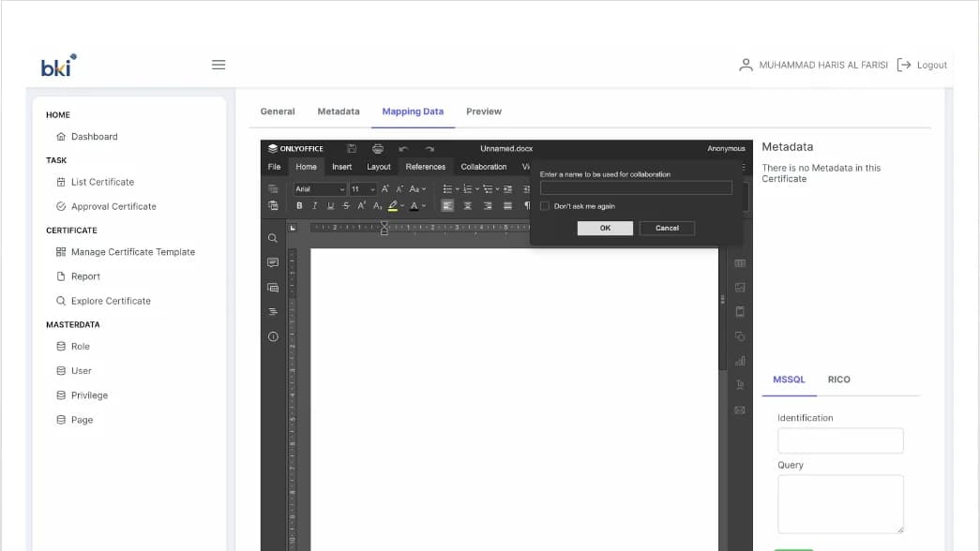Image resolution: width=980 pixels, height=551 pixels.
Task: Toggle bold formatting
Action: pos(299,205)
